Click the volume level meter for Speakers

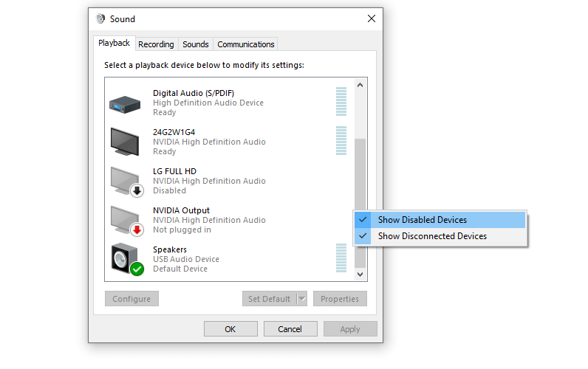pyautogui.click(x=341, y=258)
